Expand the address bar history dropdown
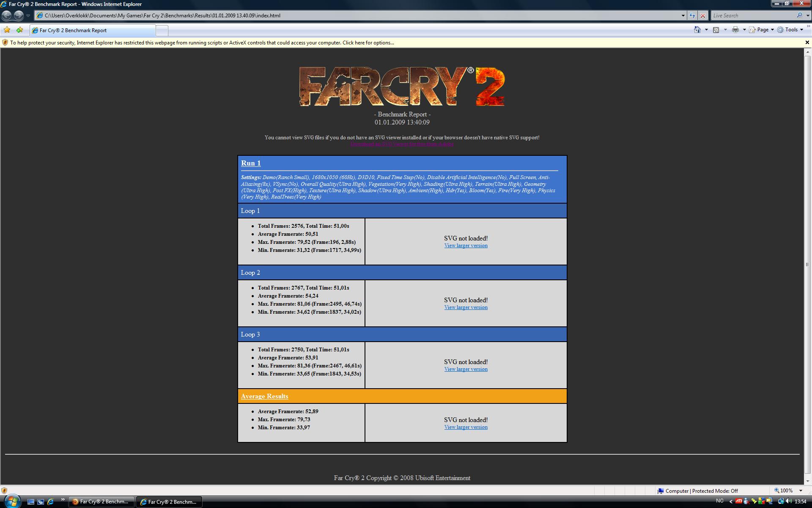The image size is (812, 508). (683, 16)
